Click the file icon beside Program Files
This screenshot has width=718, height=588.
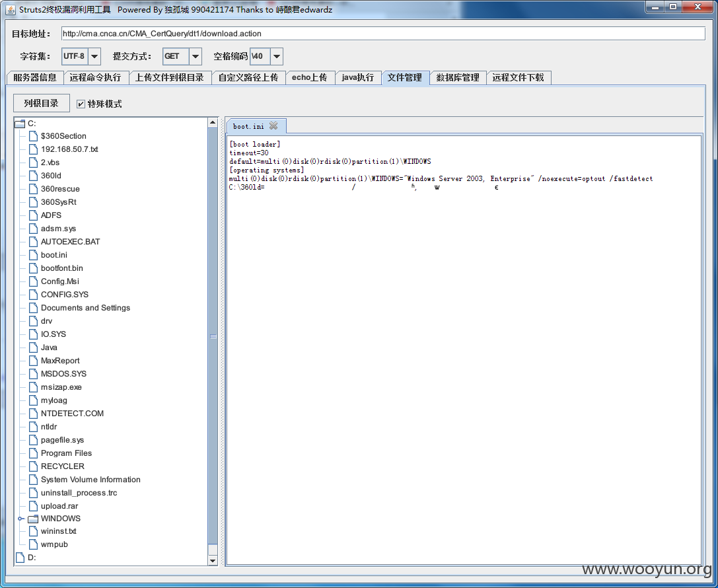point(33,453)
